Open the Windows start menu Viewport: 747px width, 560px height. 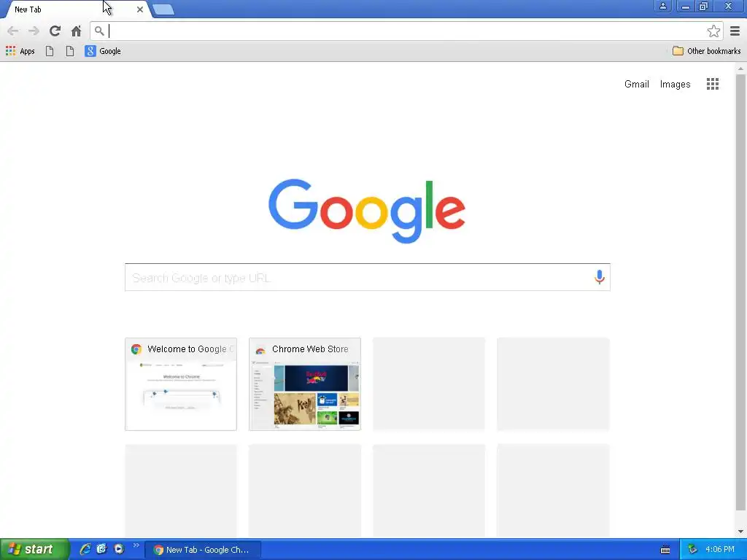point(35,550)
